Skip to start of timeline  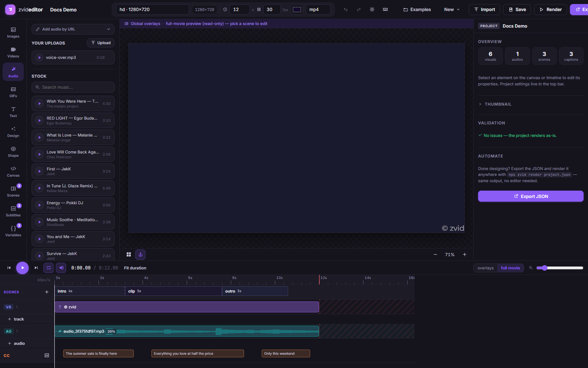[x=9, y=268]
